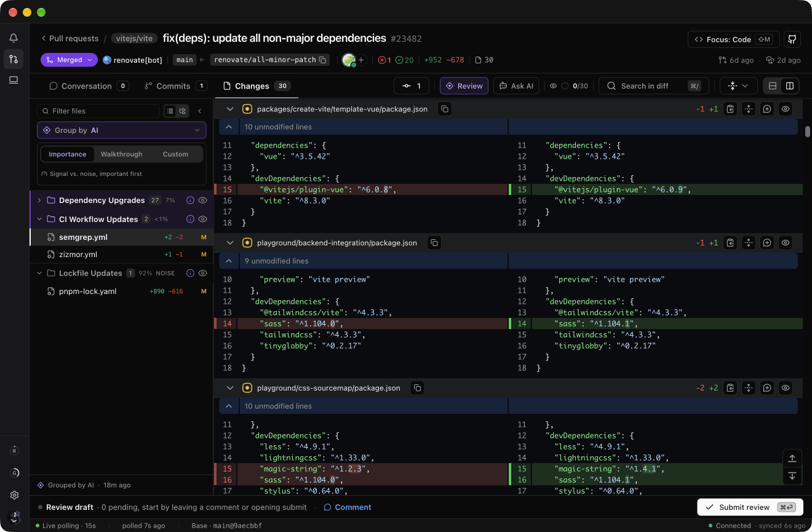
Task: Open the pull requests sidebar icon
Action: (14, 59)
